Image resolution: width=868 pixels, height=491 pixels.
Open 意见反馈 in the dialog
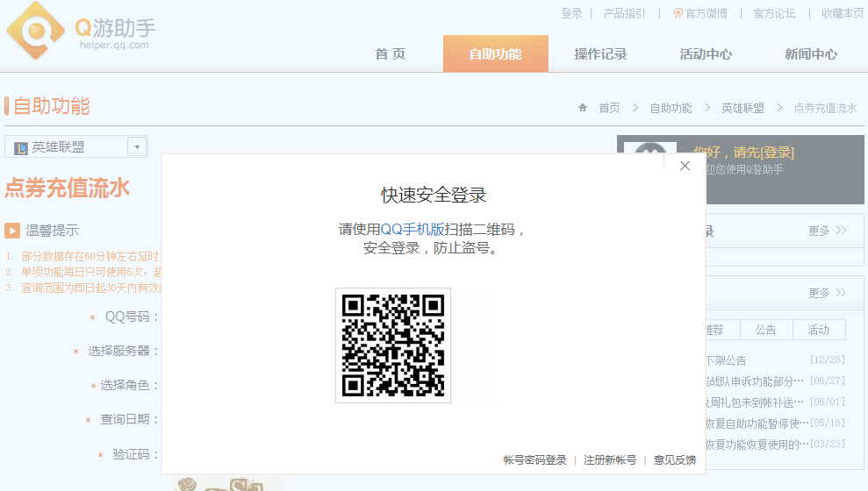point(675,460)
